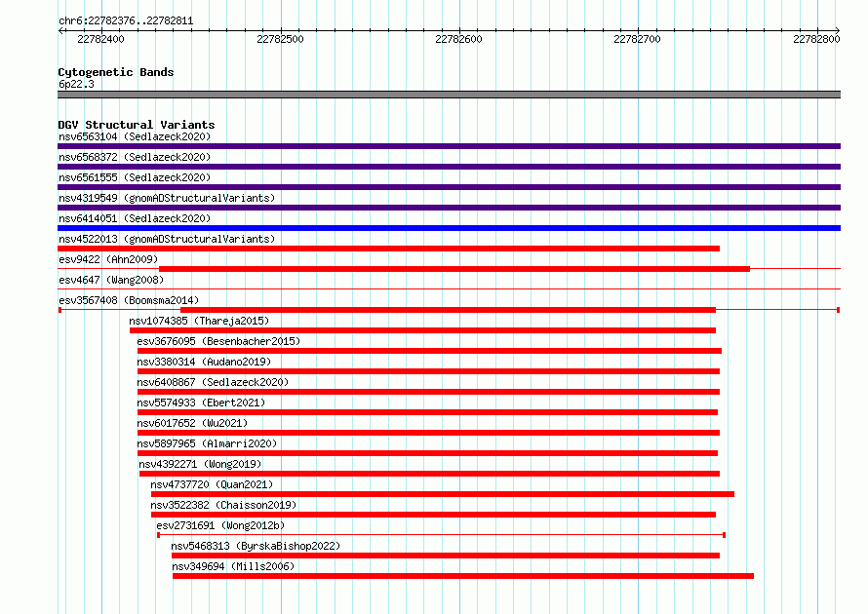Viewport: 868px width, 614px height.
Task: Click the purple bar for nsv4319549
Action: pyautogui.click(x=449, y=208)
